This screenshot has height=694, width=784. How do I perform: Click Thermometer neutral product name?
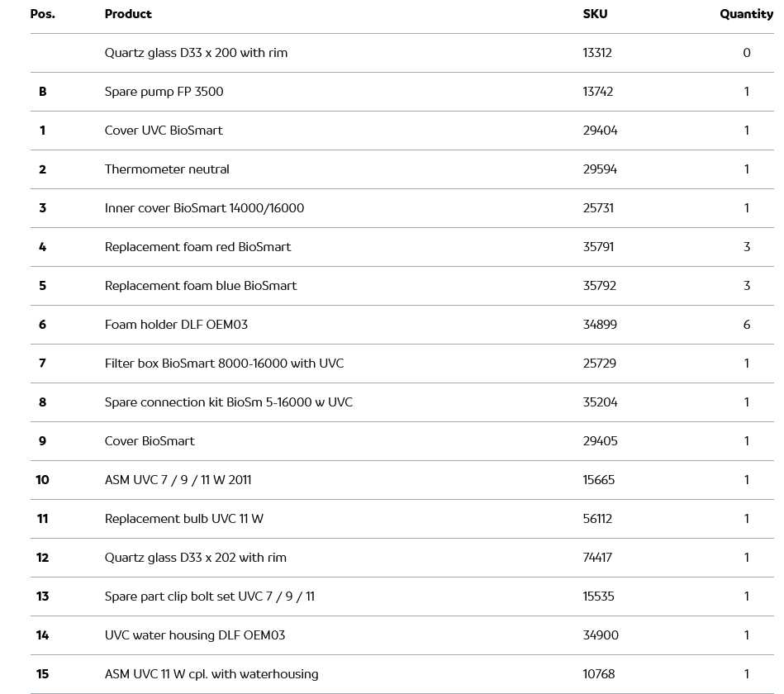[x=167, y=169]
